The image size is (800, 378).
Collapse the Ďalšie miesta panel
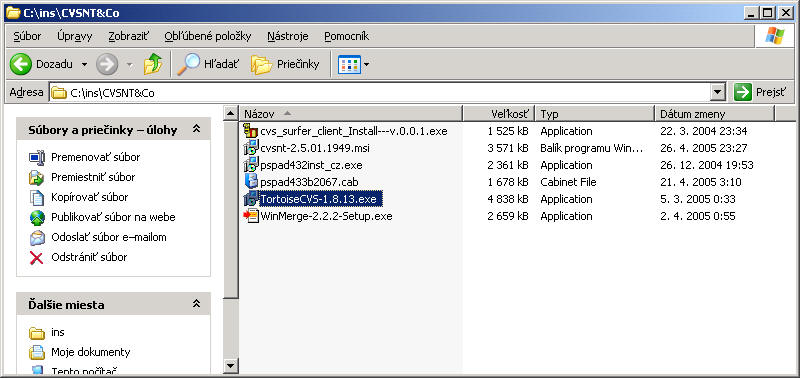196,304
